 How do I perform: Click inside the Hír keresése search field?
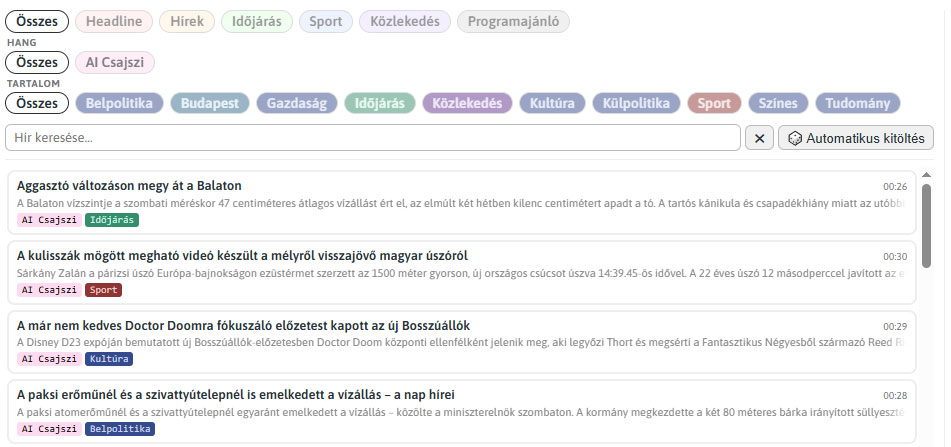373,138
